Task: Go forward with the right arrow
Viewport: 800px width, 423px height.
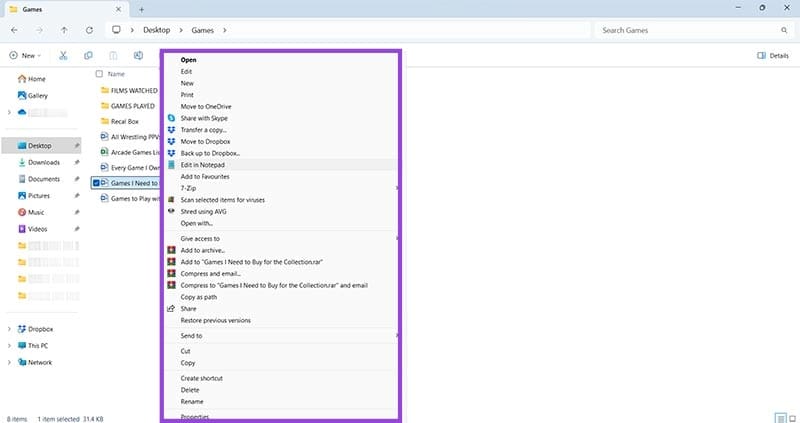Action: 39,30
